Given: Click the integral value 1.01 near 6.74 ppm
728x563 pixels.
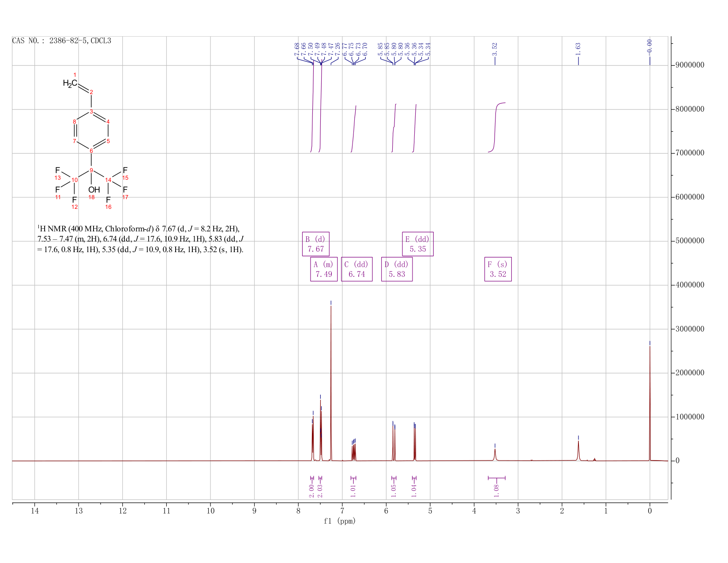Looking at the screenshot, I should [353, 491].
